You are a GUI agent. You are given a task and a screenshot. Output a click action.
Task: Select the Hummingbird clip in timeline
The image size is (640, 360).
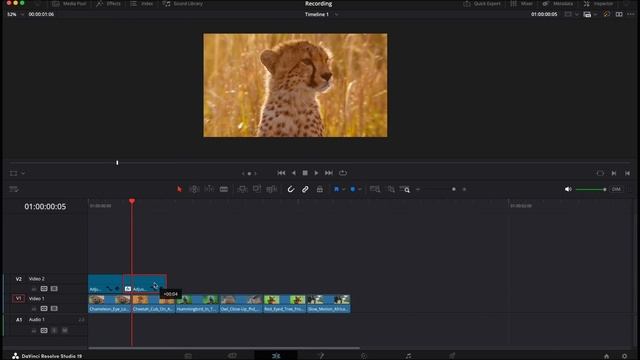(x=197, y=304)
